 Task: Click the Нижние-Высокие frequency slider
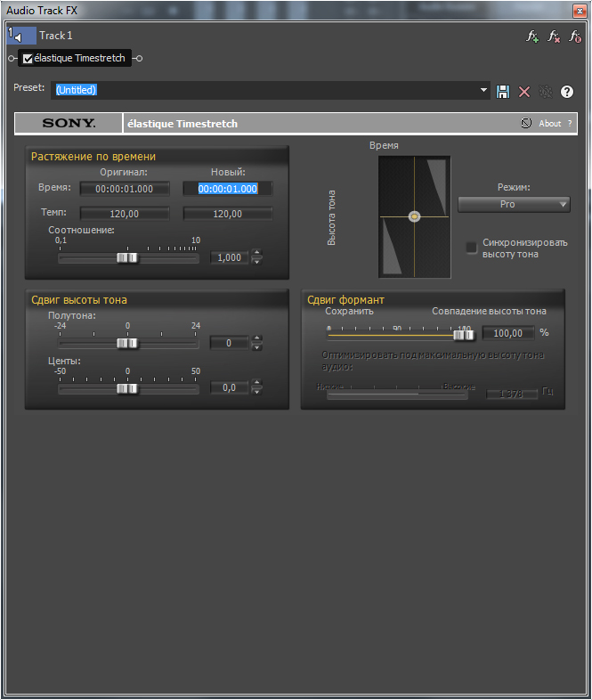coord(397,395)
